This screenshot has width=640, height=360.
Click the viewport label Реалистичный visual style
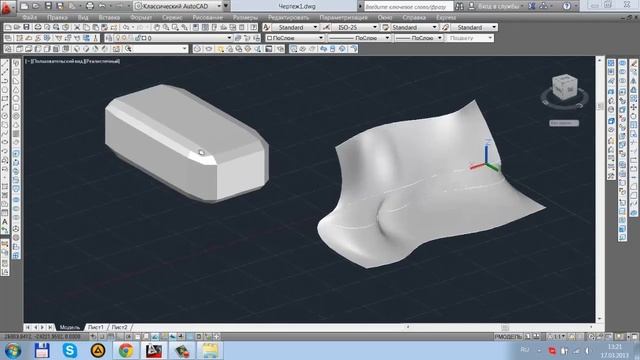click(102, 61)
